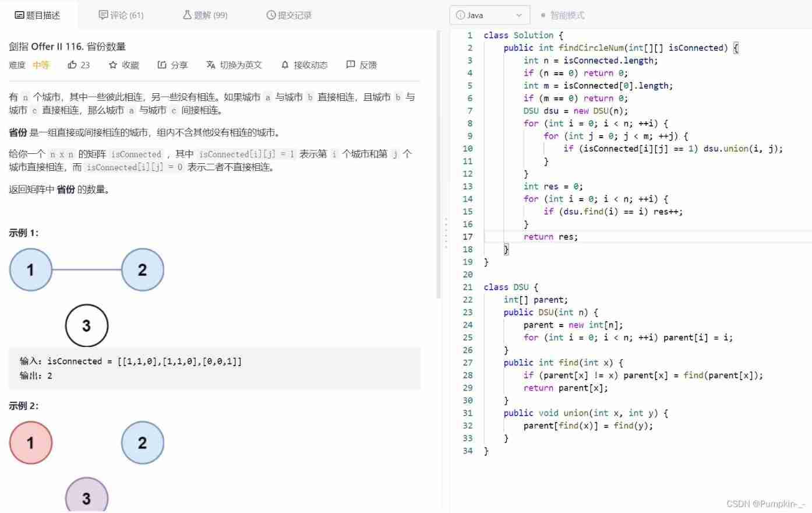Click the "class DSU {" line

511,287
